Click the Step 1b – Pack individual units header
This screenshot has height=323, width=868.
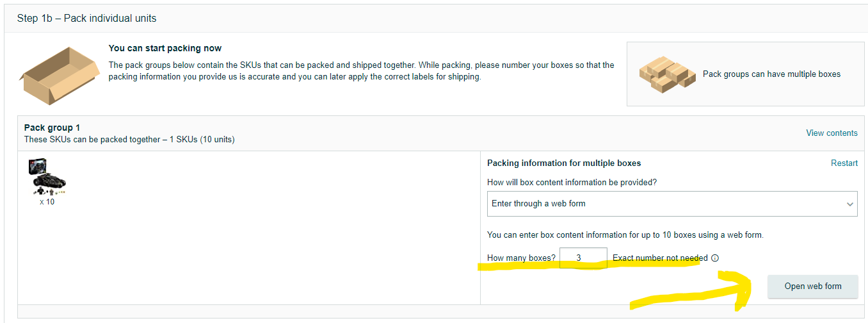tap(87, 19)
